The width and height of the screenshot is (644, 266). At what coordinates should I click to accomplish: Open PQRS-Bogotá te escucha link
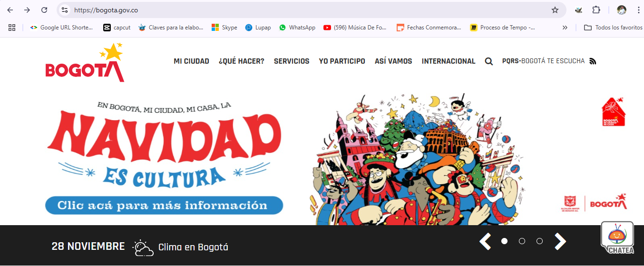pos(543,61)
